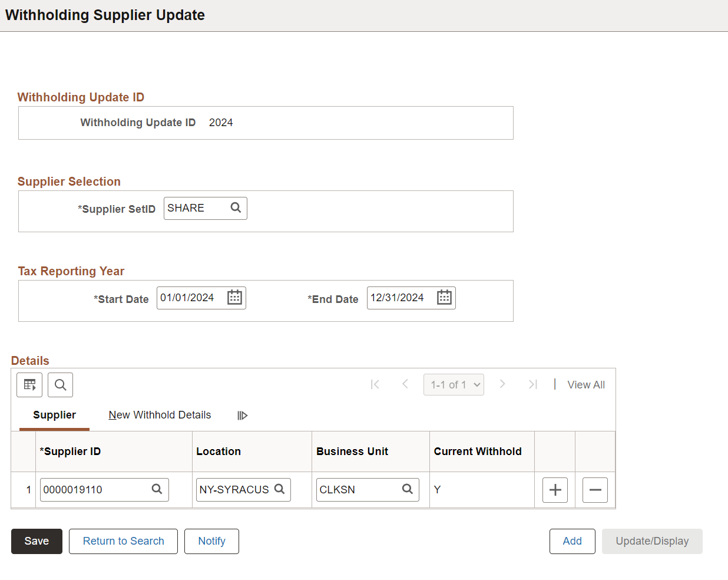728x580 pixels.
Task: Open the Supplier SetID lookup magnifier
Action: click(x=236, y=208)
